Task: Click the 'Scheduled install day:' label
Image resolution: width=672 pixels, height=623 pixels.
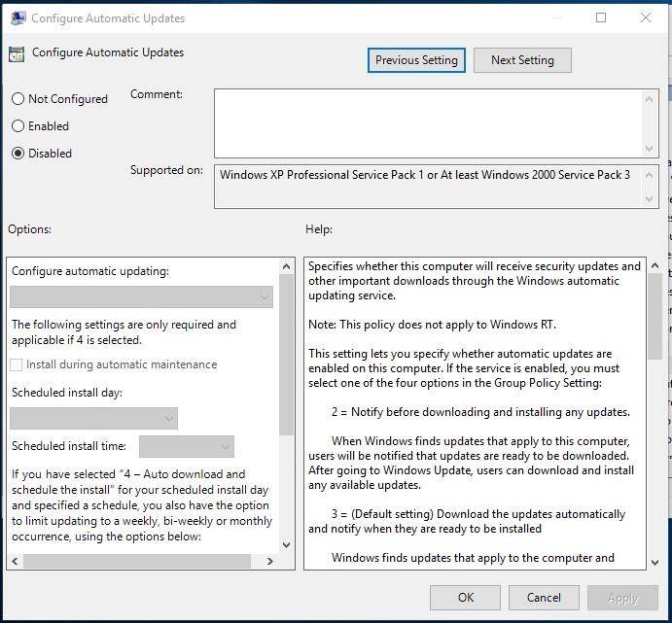Action: 67,393
